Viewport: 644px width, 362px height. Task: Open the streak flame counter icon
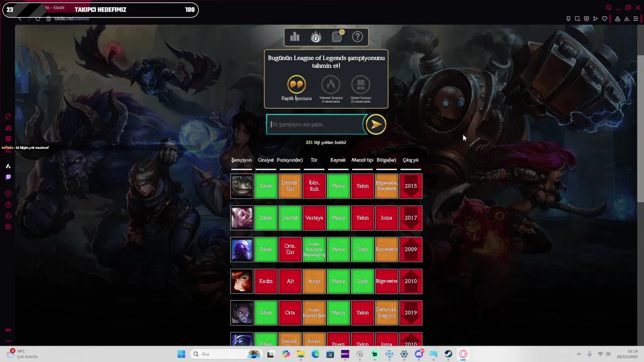click(x=315, y=37)
